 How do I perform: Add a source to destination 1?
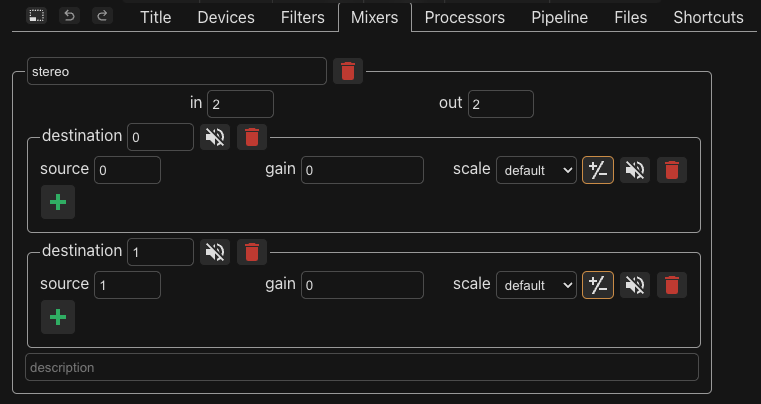pyautogui.click(x=58, y=317)
